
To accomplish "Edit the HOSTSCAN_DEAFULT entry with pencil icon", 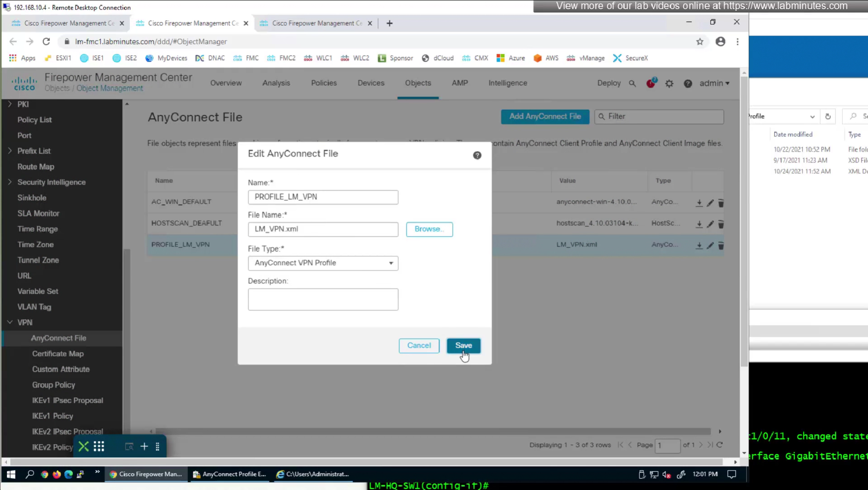I will tap(710, 224).
